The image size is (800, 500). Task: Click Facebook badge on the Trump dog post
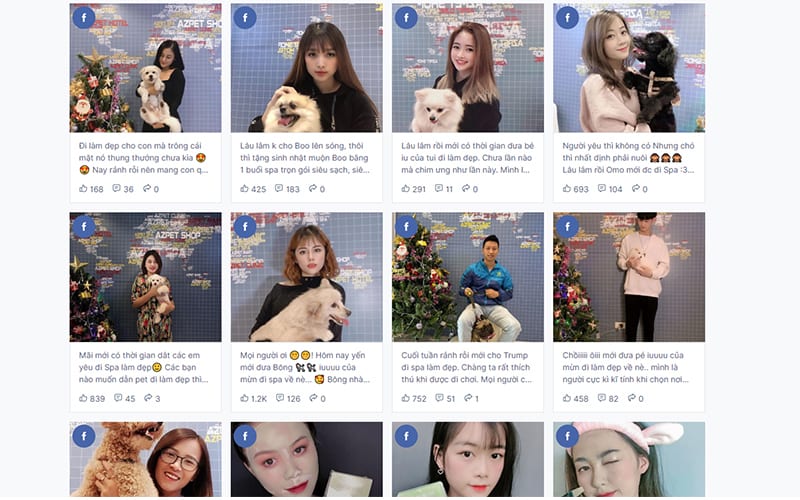(x=406, y=227)
